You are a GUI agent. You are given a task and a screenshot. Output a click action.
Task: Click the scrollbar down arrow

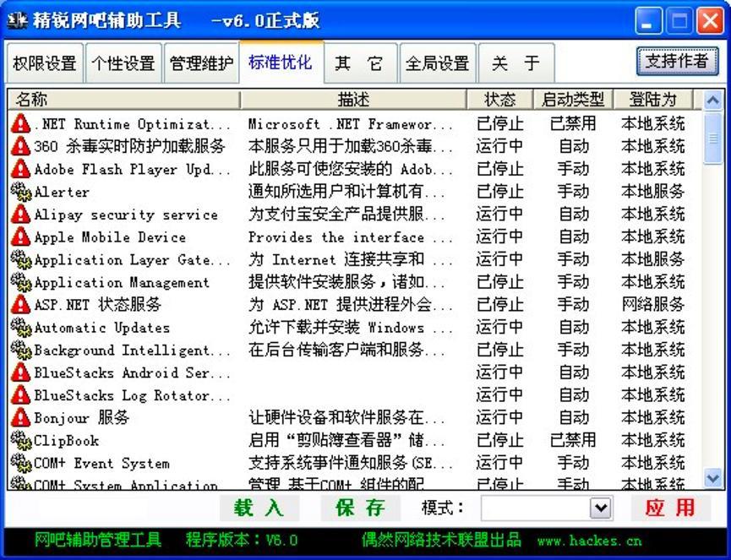click(712, 478)
